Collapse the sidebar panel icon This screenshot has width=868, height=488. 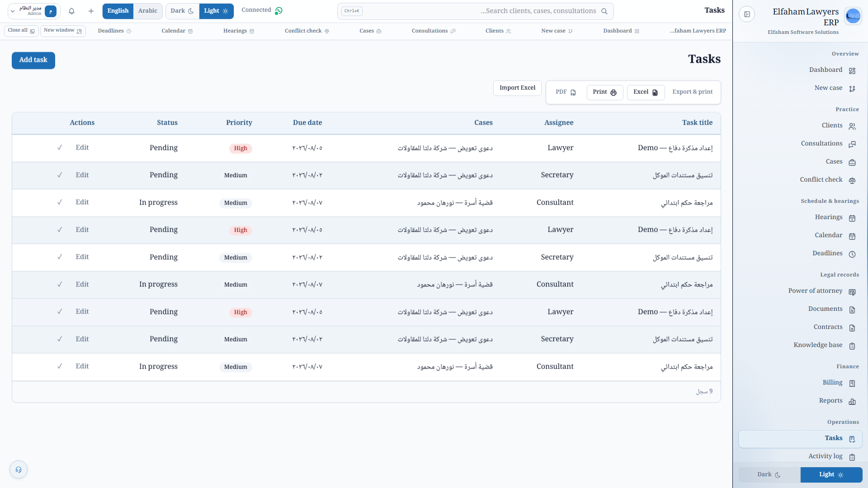coord(747,14)
